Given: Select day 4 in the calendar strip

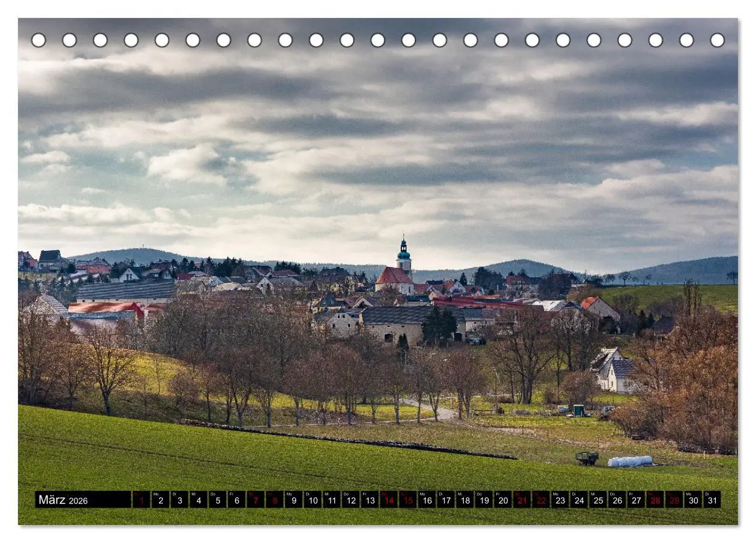Looking at the screenshot, I should (x=199, y=500).
